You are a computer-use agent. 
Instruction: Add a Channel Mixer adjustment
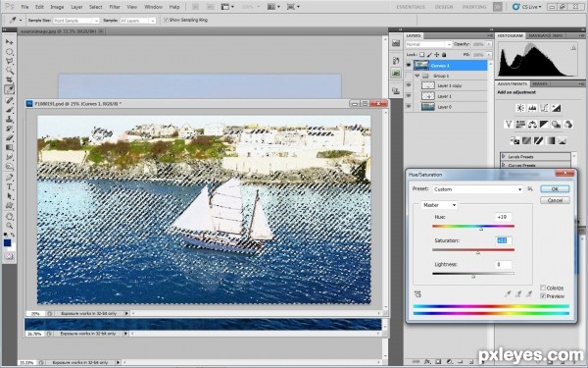tap(568, 125)
